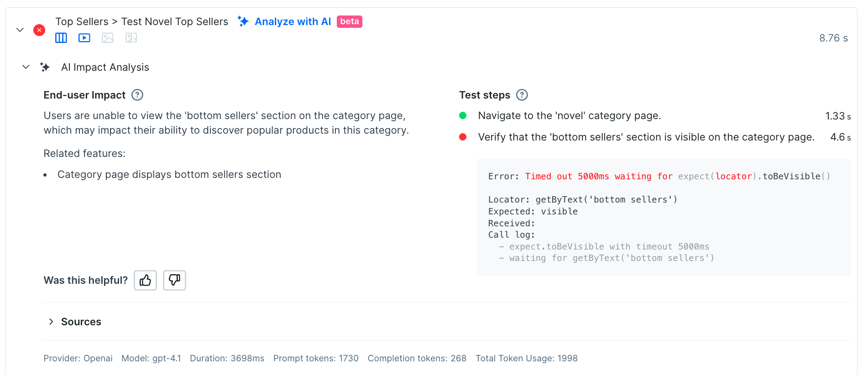Click help icon next to End-user Impact
Viewport: 868px width, 375px height.
137,95
